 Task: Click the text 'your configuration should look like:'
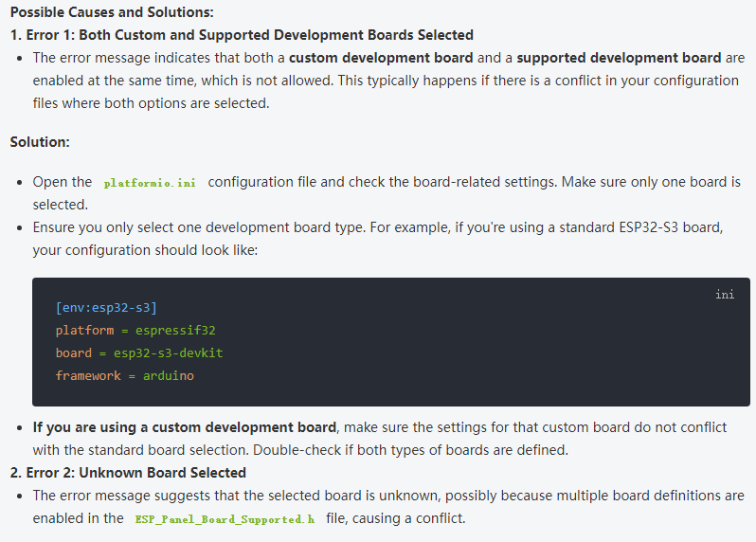coord(145,250)
